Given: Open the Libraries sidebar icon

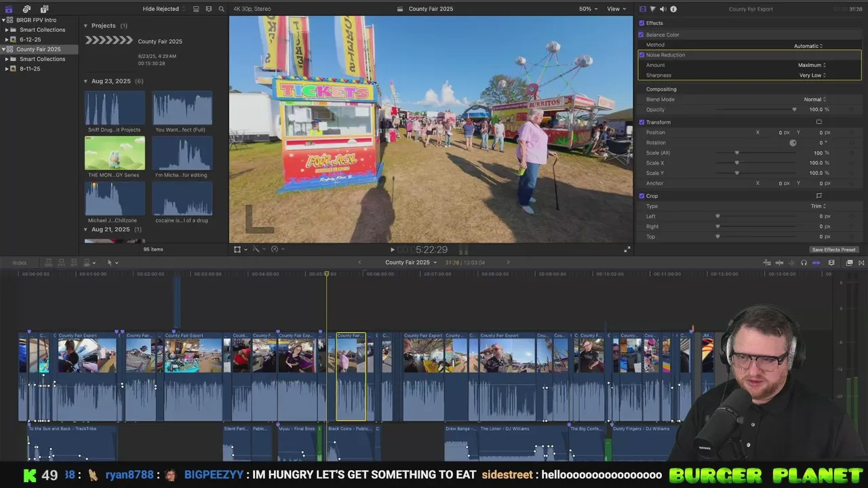Looking at the screenshot, I should (9, 9).
